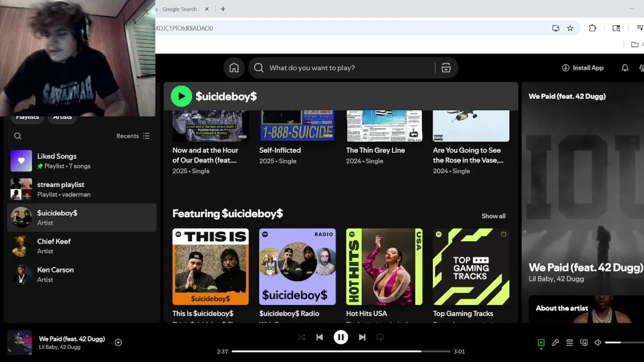Toggle Now Playing view
Image resolution: width=644 pixels, height=362 pixels.
pyautogui.click(x=541, y=342)
